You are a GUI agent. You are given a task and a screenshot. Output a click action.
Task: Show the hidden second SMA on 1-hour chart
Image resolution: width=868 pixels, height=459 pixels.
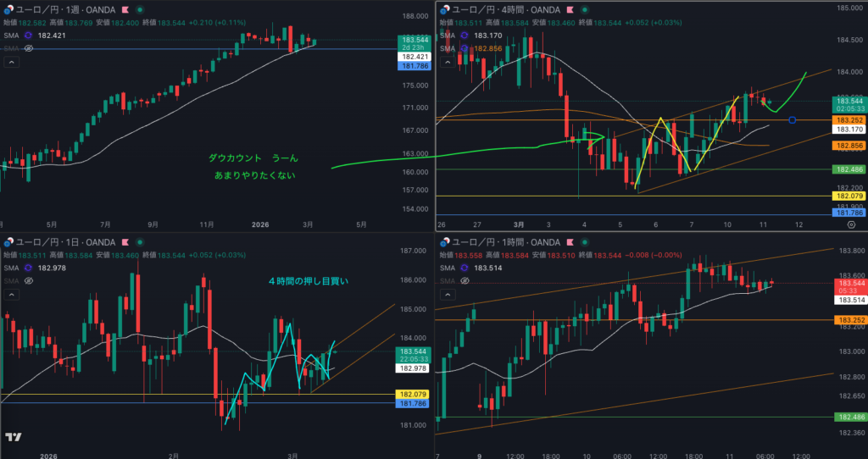tap(463, 280)
